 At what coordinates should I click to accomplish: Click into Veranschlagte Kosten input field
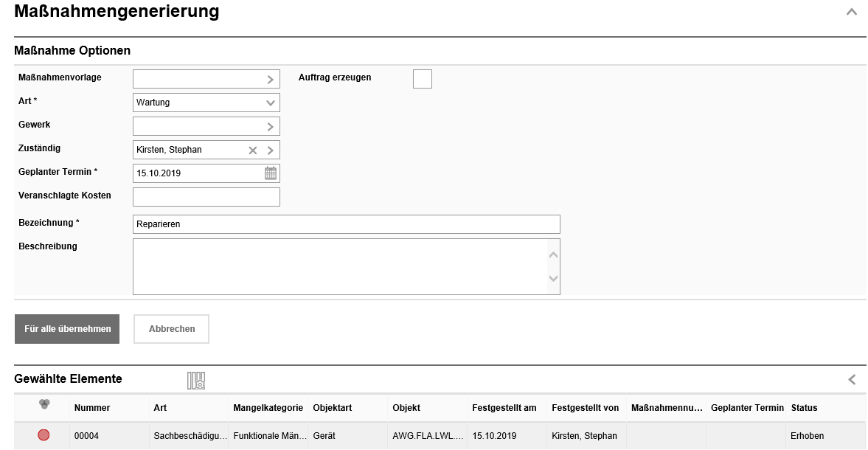click(206, 197)
